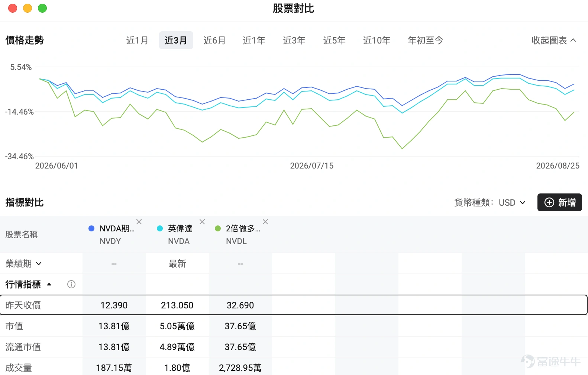
Task: Open the 行情指標 info icon
Action: click(x=71, y=284)
